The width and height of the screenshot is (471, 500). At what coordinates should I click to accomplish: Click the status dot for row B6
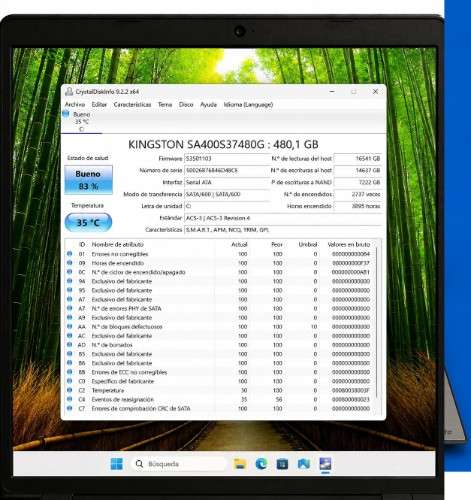click(x=69, y=363)
